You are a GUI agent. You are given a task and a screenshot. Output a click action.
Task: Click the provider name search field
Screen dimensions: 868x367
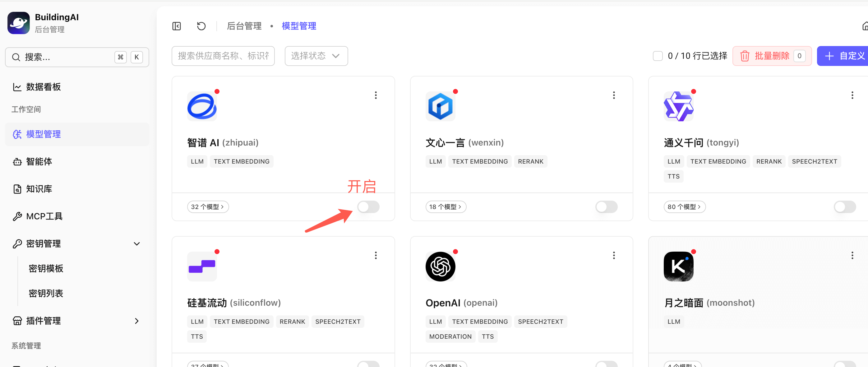(x=223, y=56)
